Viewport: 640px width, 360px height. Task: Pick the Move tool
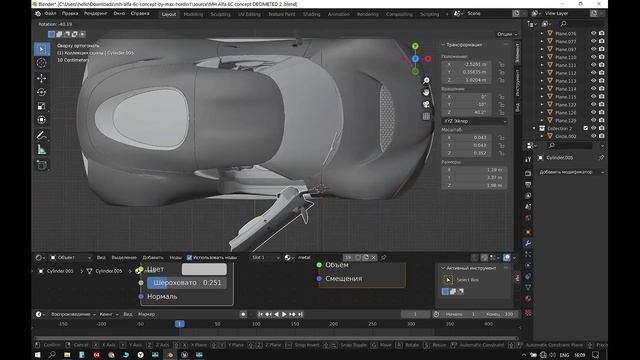pos(42,78)
